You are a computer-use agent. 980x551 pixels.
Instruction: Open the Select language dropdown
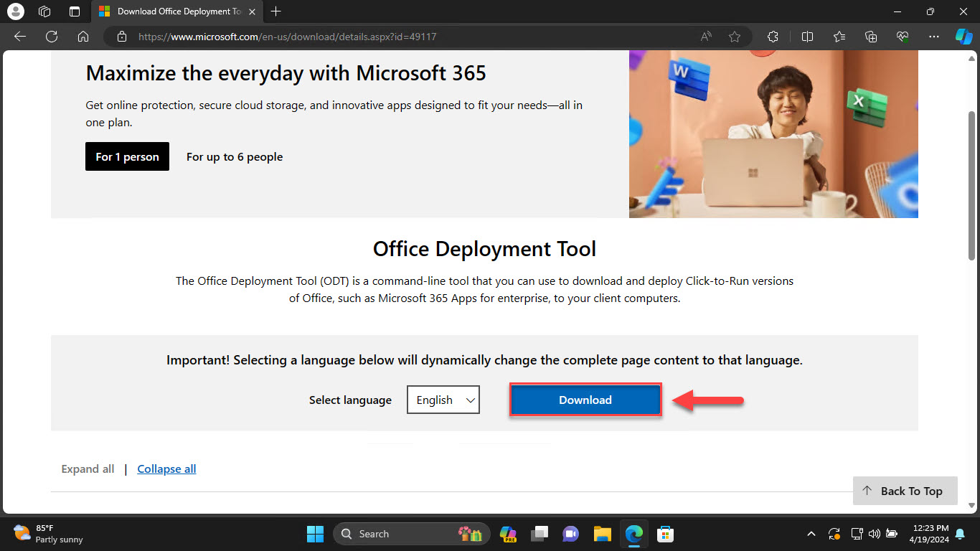(x=443, y=400)
